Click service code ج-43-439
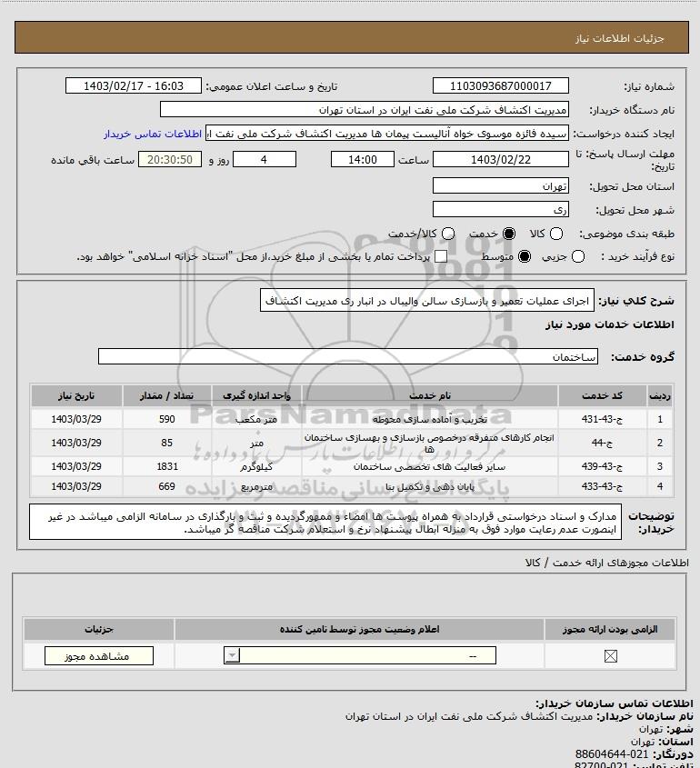 point(602,466)
